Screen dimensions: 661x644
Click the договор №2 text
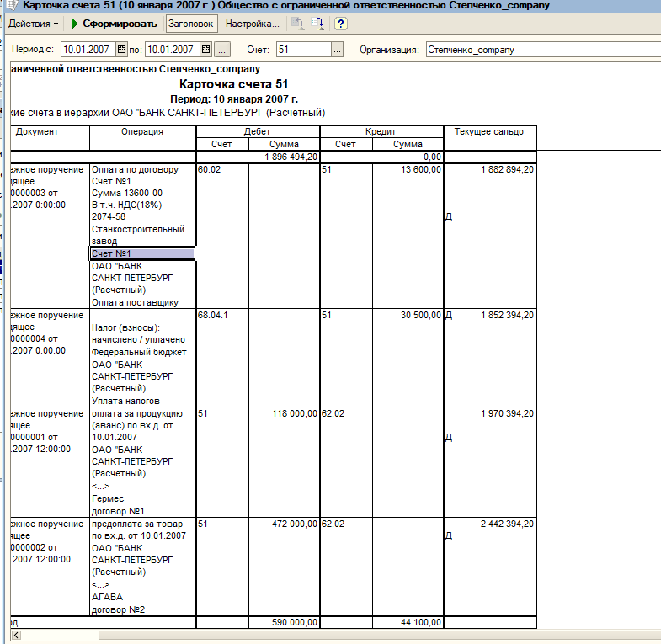[118, 609]
